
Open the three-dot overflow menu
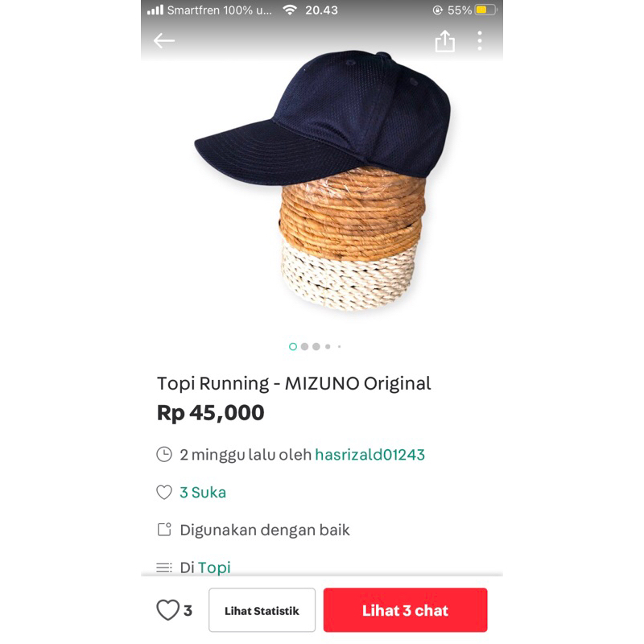[481, 41]
